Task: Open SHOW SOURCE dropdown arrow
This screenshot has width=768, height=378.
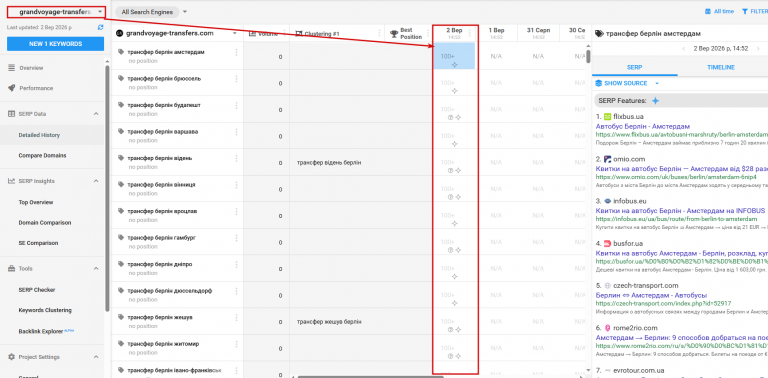Action: pyautogui.click(x=657, y=83)
